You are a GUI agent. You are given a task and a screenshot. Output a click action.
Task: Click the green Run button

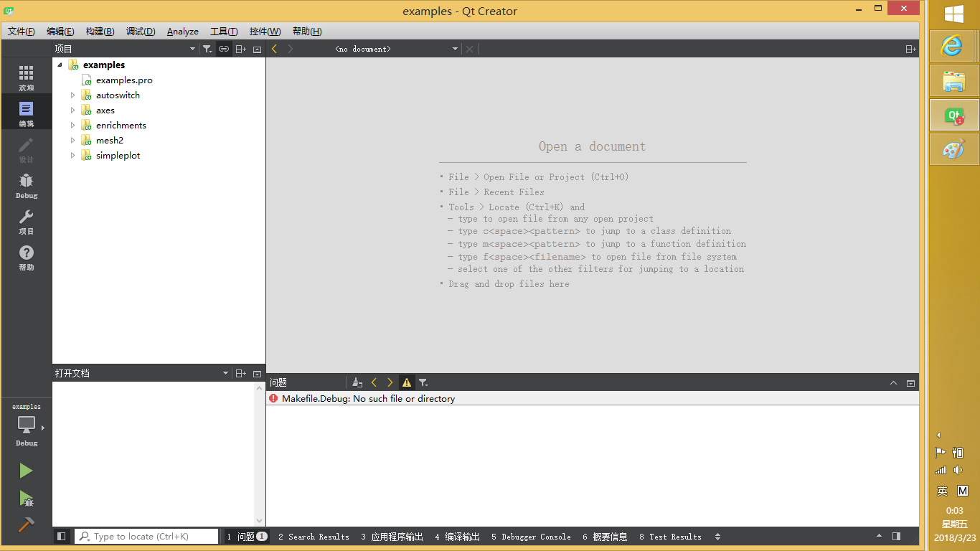pos(26,471)
